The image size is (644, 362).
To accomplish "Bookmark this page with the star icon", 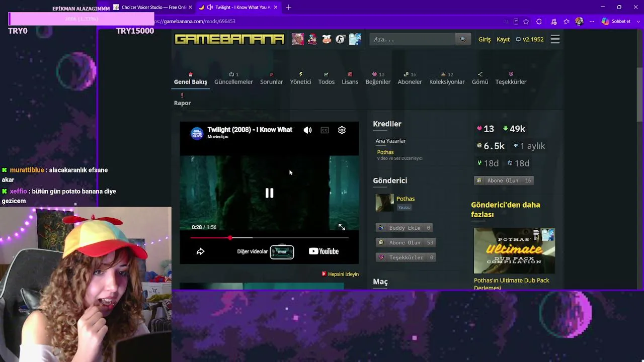I will point(526,22).
